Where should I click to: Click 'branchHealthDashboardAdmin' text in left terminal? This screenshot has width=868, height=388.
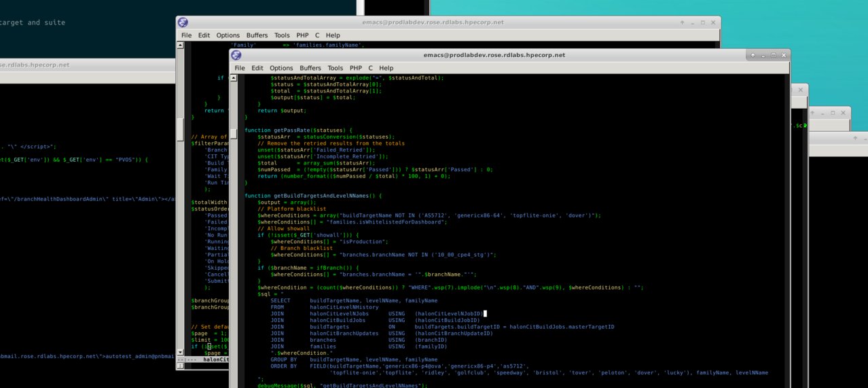tap(60, 199)
